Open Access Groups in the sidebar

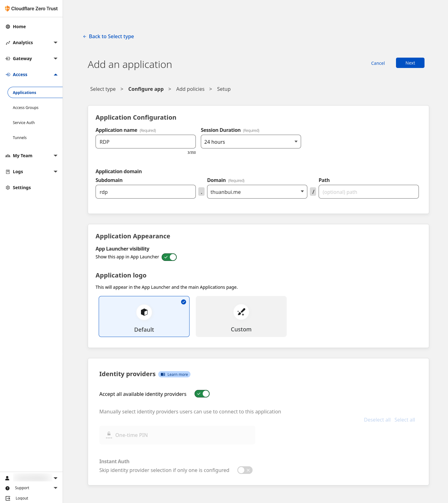[26, 108]
